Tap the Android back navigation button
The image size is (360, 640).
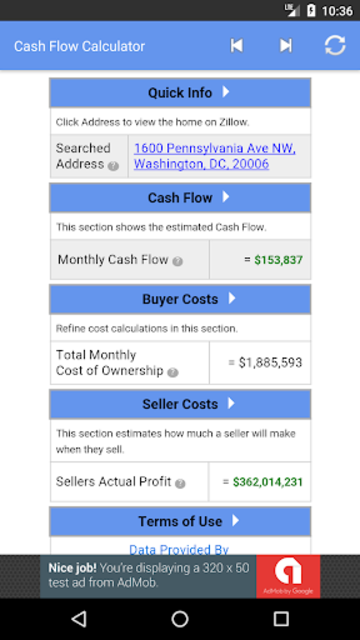79,619
